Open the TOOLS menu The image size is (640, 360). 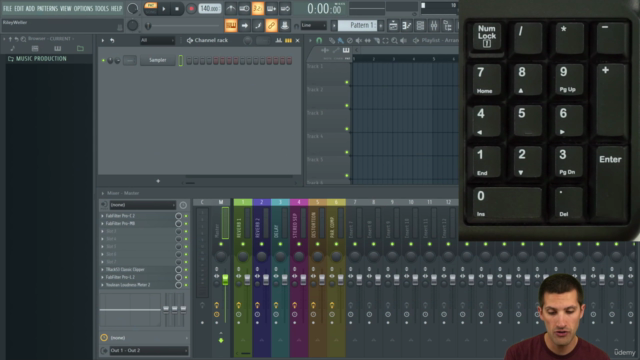(x=102, y=9)
